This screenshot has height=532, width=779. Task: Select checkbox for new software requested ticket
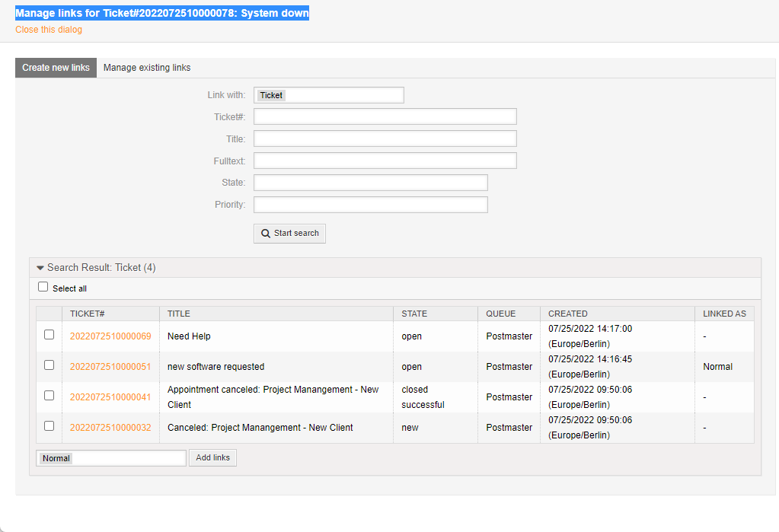(49, 365)
